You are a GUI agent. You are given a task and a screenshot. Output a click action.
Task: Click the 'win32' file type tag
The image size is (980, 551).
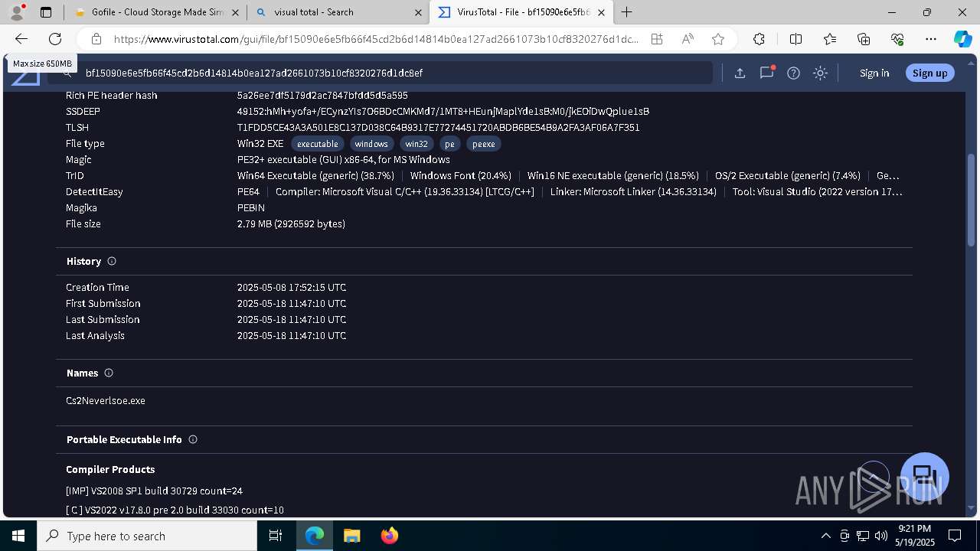point(416,144)
